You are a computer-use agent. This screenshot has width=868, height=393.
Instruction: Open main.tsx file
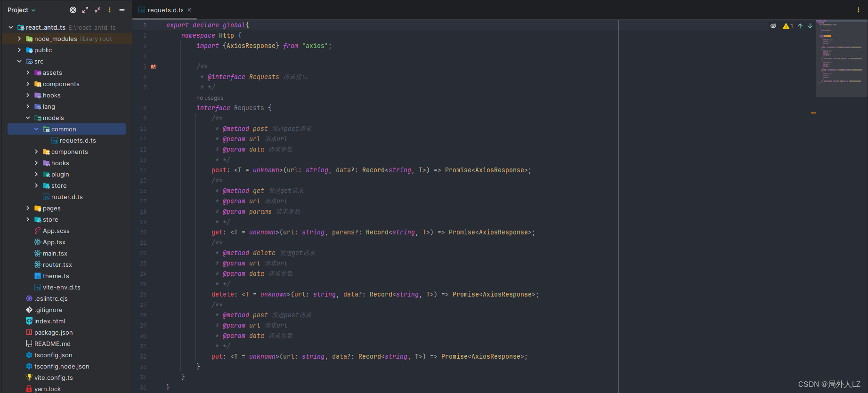55,253
